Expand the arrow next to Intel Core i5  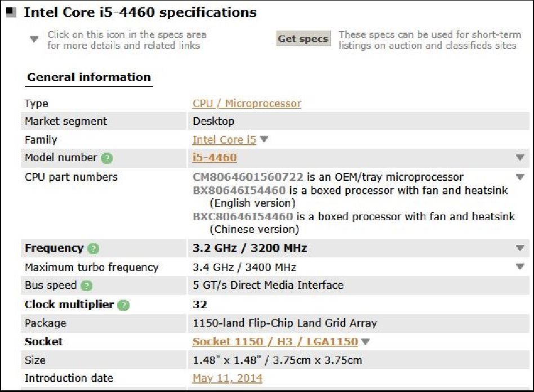point(264,139)
